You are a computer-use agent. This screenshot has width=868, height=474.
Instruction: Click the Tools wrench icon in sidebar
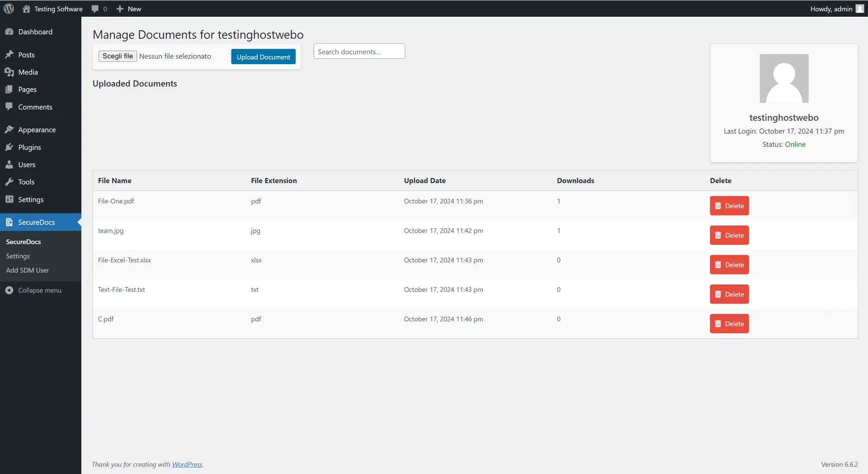coord(9,182)
